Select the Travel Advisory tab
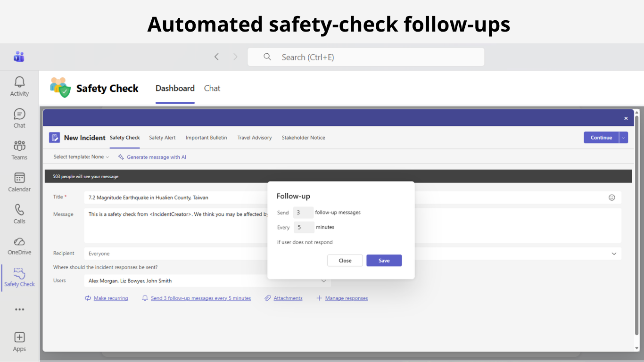 255,138
